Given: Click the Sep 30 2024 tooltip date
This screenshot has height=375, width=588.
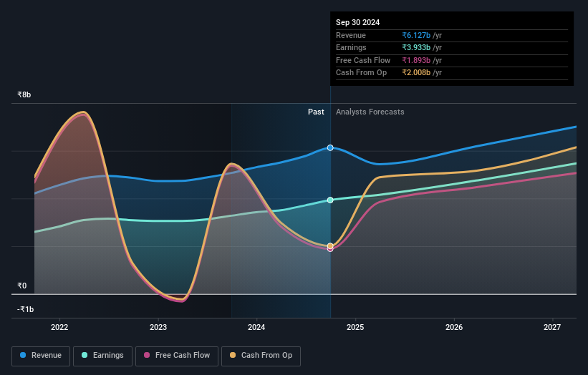Looking at the screenshot, I should pos(358,22).
